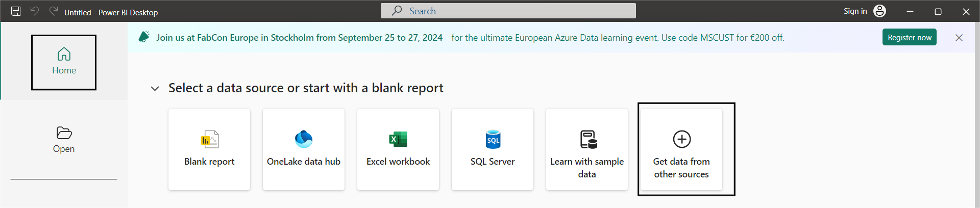Close the Power BI window
This screenshot has height=208, width=980.
click(966, 11)
